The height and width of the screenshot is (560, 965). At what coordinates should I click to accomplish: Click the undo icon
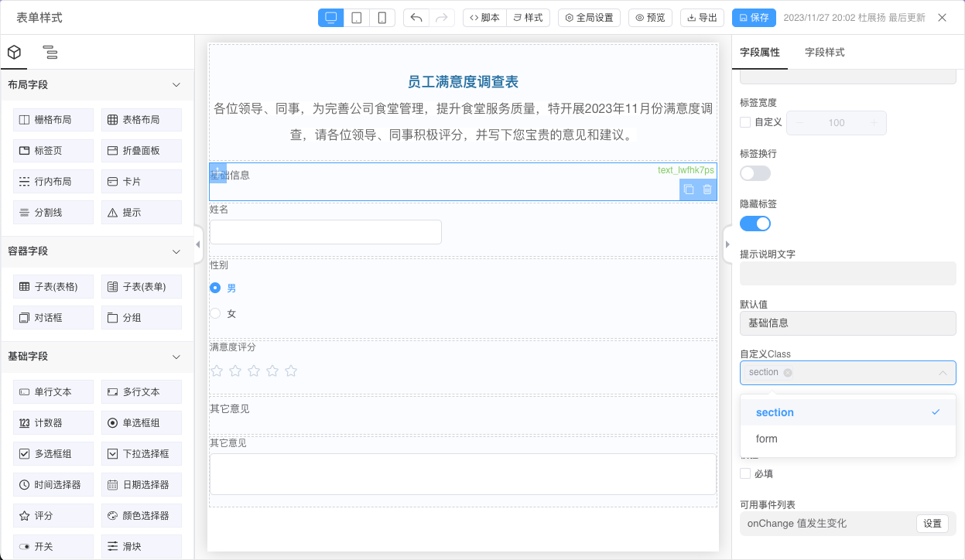coord(418,17)
